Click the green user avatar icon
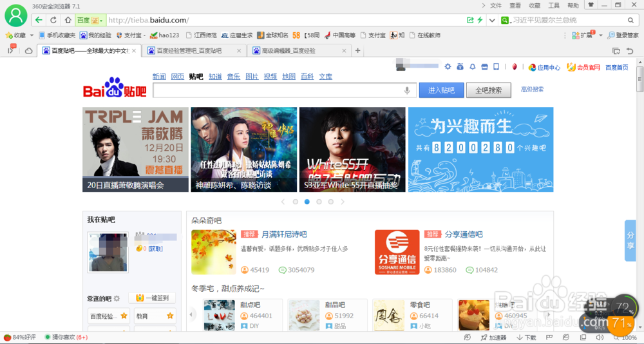 (15, 15)
